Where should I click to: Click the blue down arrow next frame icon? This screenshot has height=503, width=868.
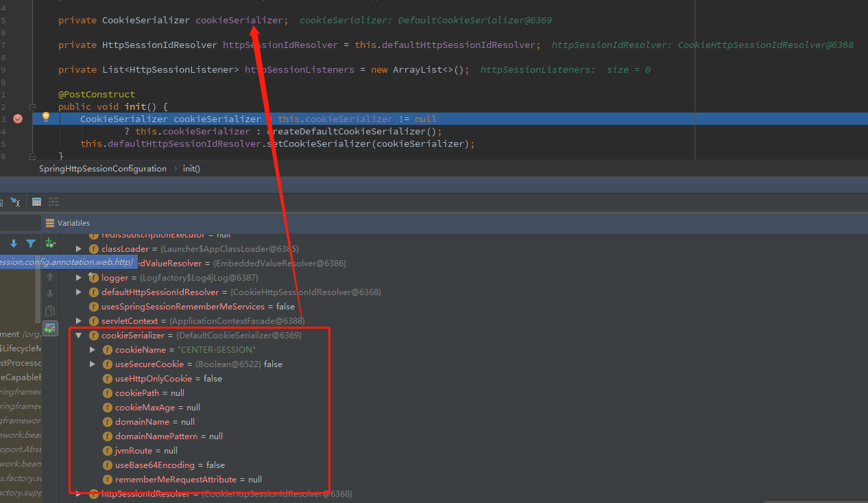[x=14, y=244]
